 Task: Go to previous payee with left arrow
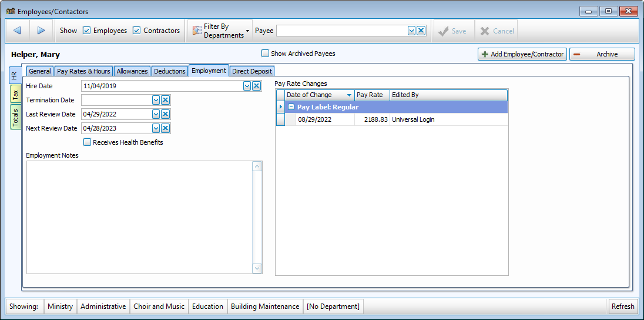17,31
